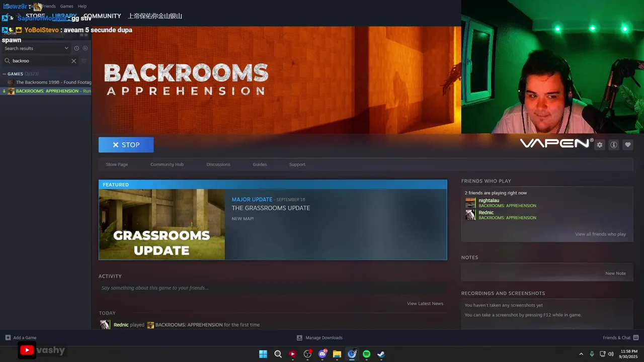The width and height of the screenshot is (644, 362).
Task: Click Rednic avatar in Friends Who Play
Action: [470, 215]
